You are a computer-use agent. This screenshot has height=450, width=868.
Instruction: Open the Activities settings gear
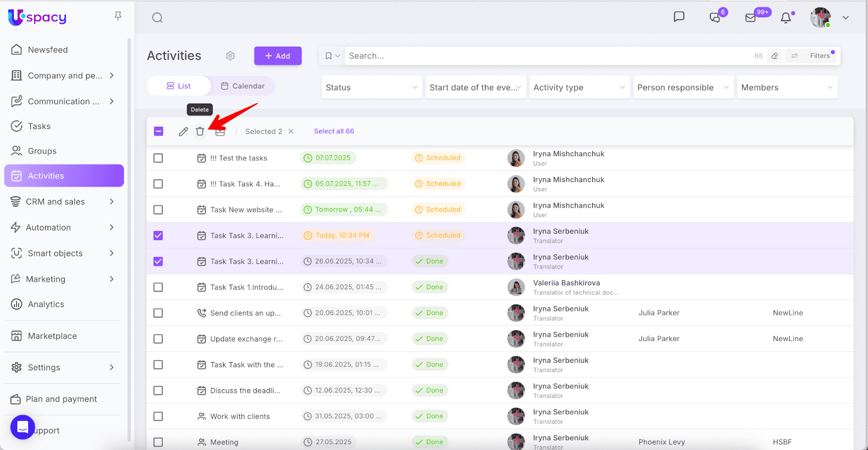(x=231, y=56)
